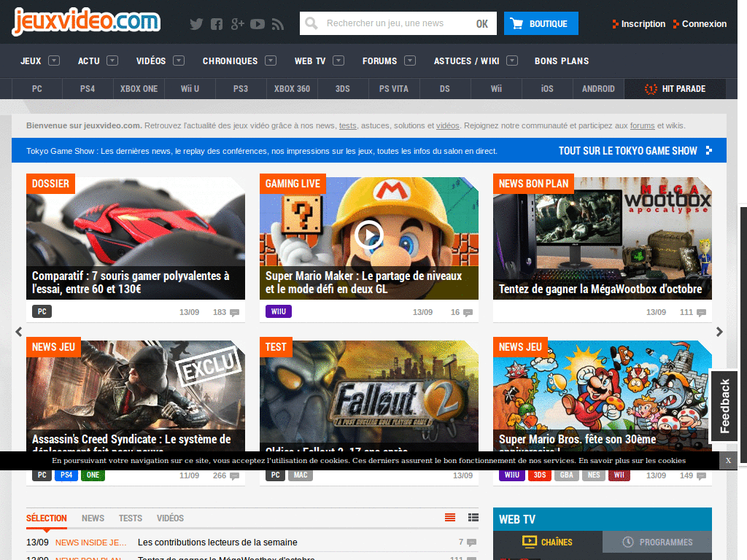Open Assassin's Creed Syndicate article thumbnail

136,395
